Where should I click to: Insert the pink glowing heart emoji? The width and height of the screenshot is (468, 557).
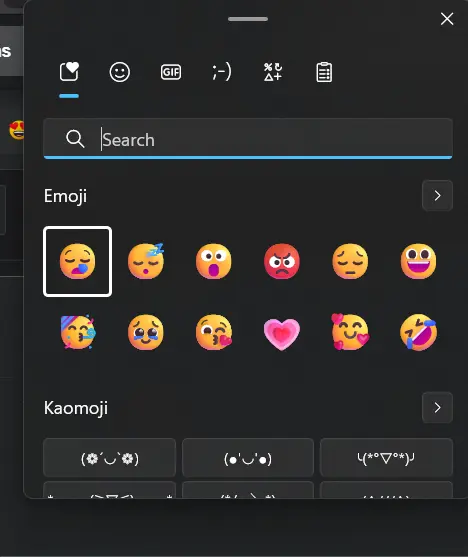coord(282,334)
